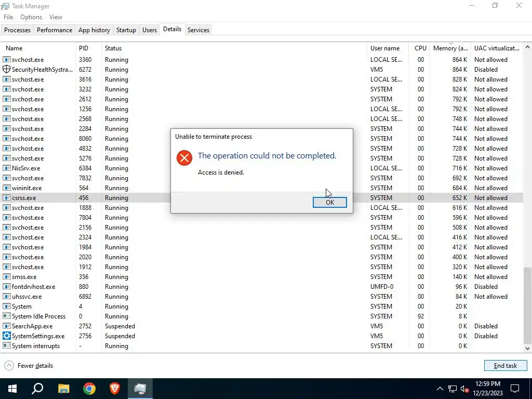Click the SecurityHealthSystray shield icon
Screen dimensions: 532x399
(x=6, y=69)
